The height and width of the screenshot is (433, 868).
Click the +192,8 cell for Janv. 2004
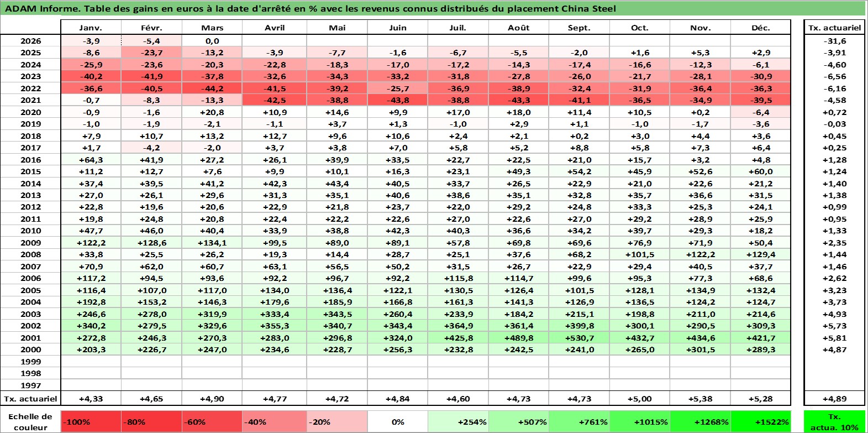[x=91, y=302]
